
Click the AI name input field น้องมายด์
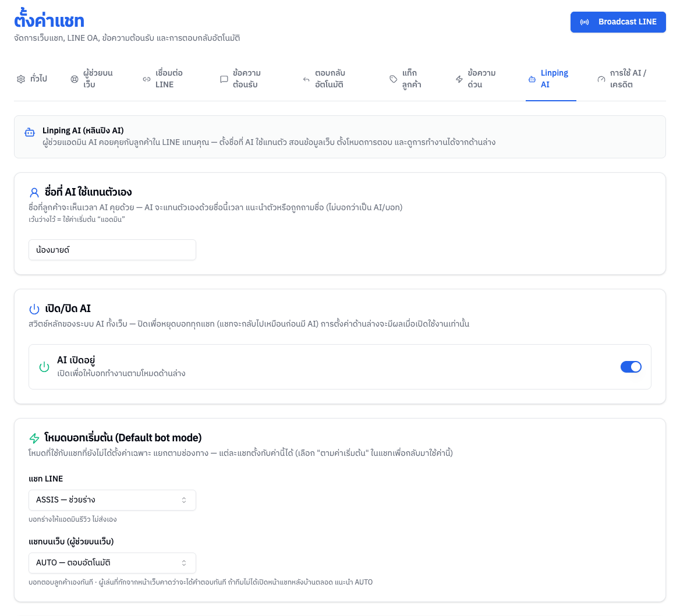pyautogui.click(x=112, y=250)
